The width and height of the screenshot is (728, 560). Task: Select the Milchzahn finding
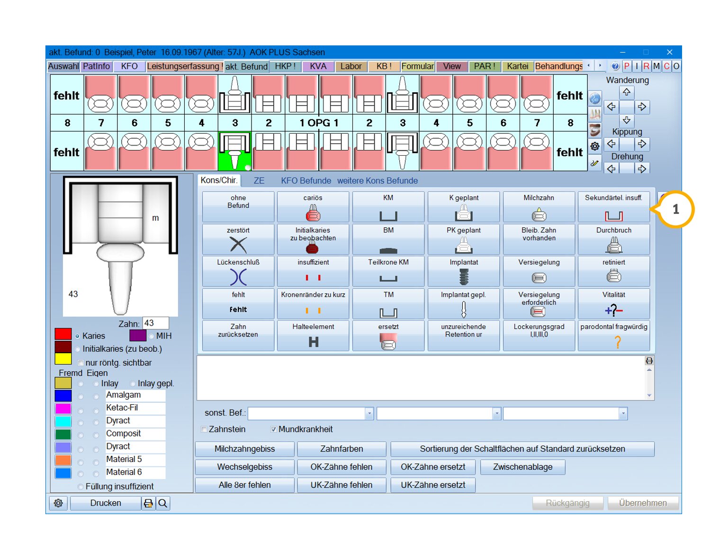click(539, 207)
